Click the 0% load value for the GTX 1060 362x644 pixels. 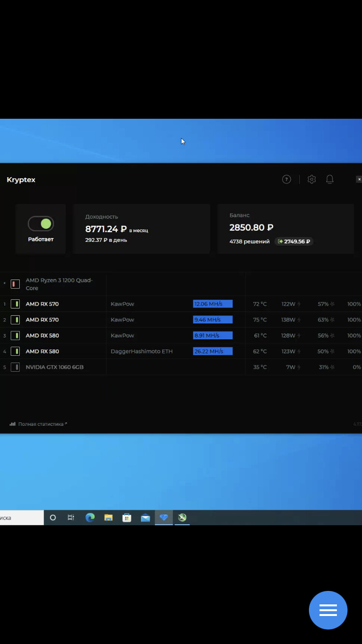(357, 367)
